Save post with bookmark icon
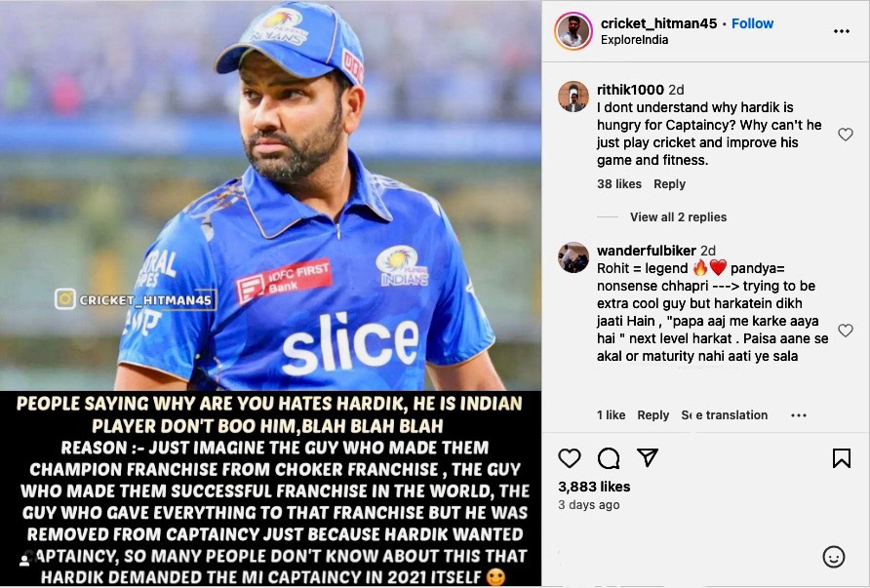The image size is (870, 588). [841, 458]
